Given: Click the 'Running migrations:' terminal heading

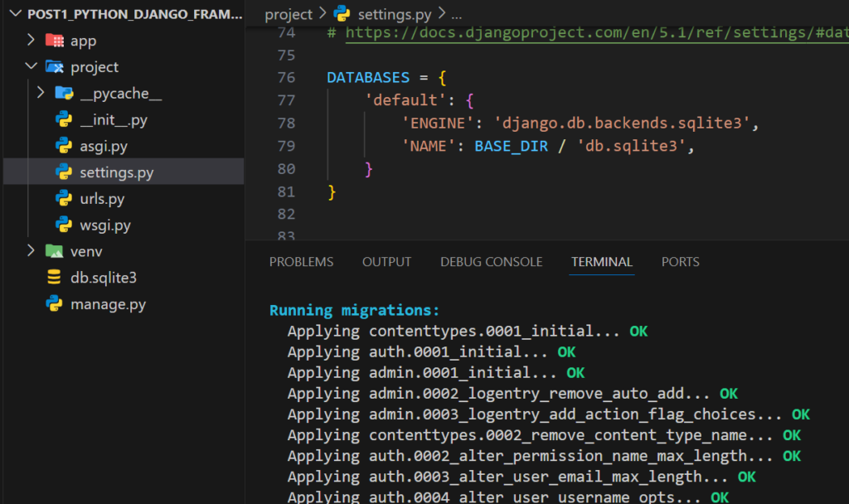Looking at the screenshot, I should click(354, 310).
